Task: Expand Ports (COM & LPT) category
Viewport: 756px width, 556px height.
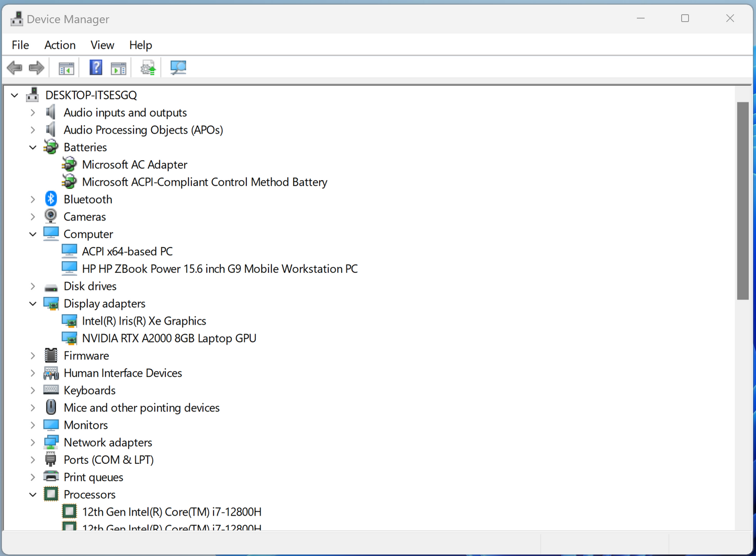Action: [x=33, y=460]
